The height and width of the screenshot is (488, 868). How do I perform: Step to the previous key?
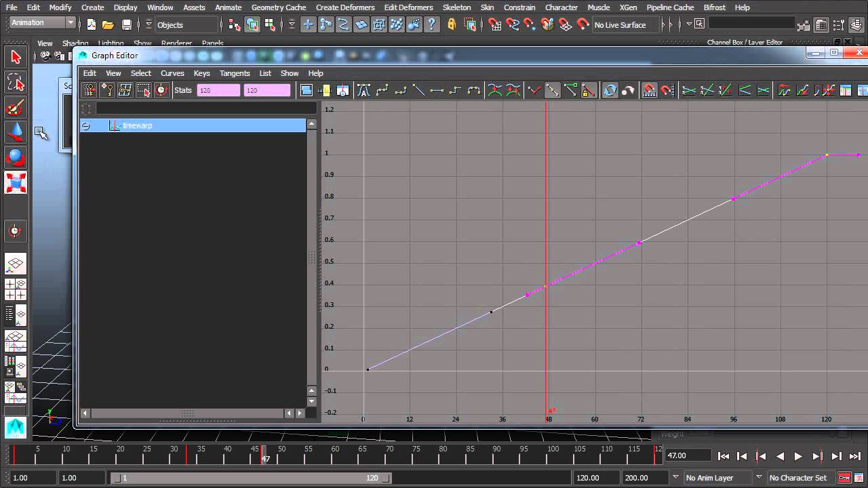[761, 456]
